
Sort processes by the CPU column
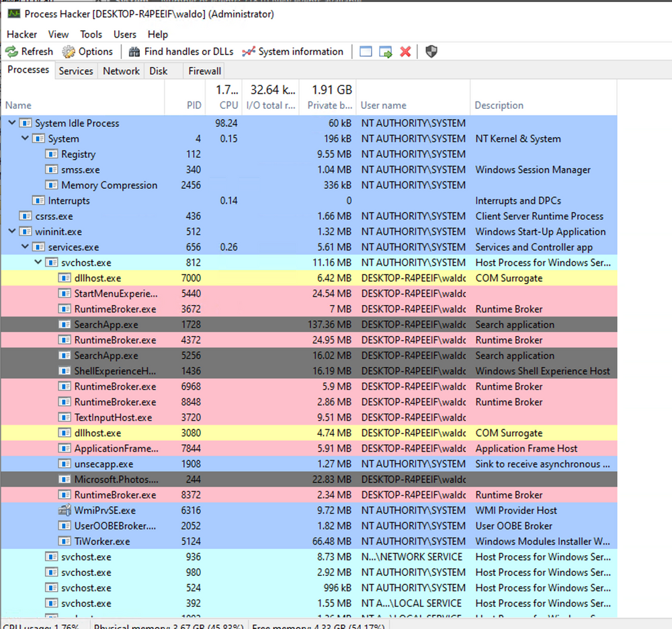click(x=228, y=105)
